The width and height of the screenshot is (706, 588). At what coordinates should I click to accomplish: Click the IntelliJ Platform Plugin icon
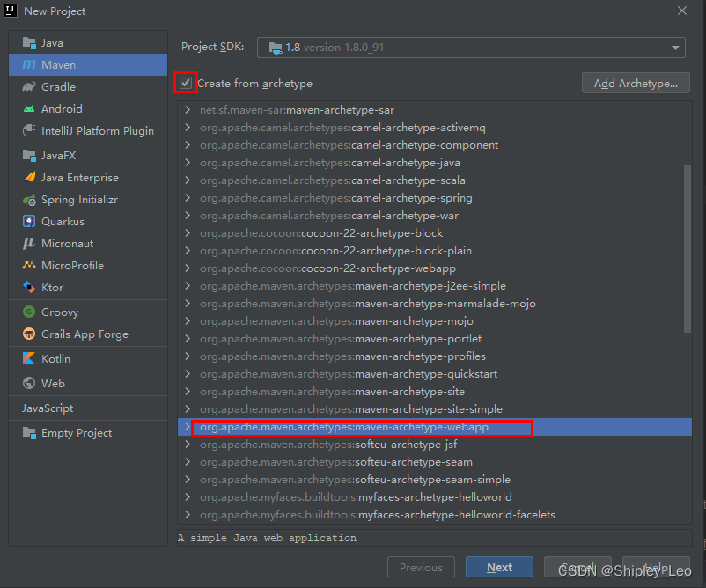[x=29, y=130]
